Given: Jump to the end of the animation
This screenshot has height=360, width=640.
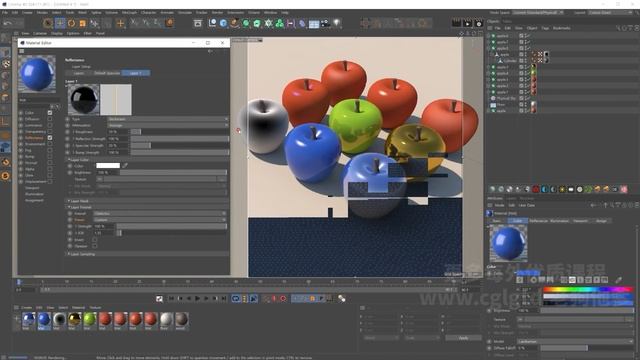Looking at the screenshot, I should tap(224, 299).
